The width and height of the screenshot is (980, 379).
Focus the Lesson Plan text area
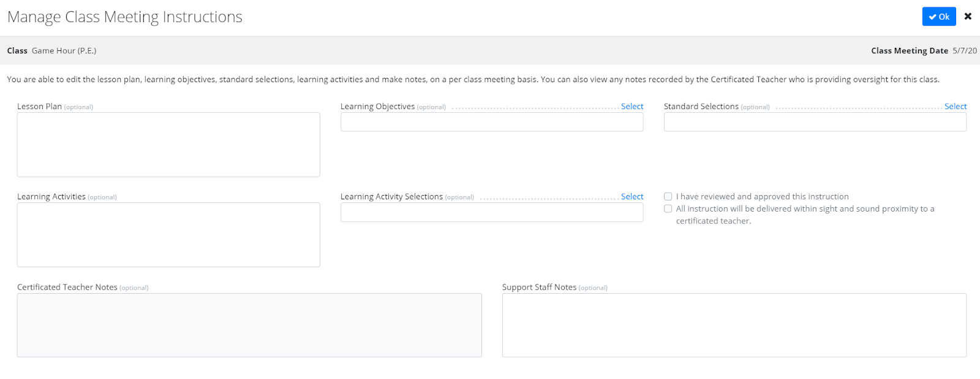click(x=168, y=145)
